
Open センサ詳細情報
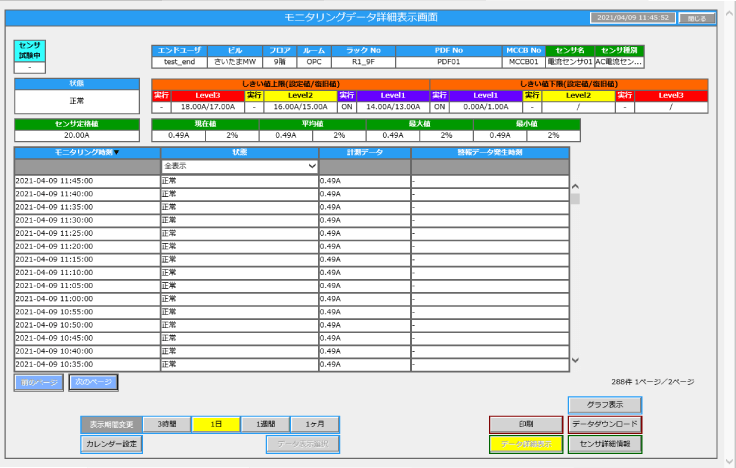(x=605, y=444)
